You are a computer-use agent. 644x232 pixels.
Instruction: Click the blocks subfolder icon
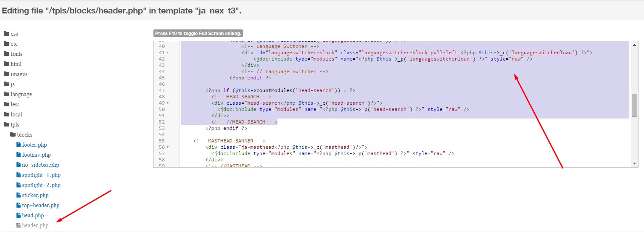[x=13, y=134]
